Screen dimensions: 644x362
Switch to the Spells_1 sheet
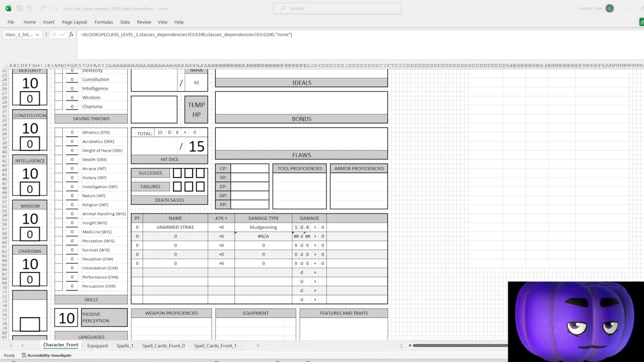pyautogui.click(x=125, y=345)
